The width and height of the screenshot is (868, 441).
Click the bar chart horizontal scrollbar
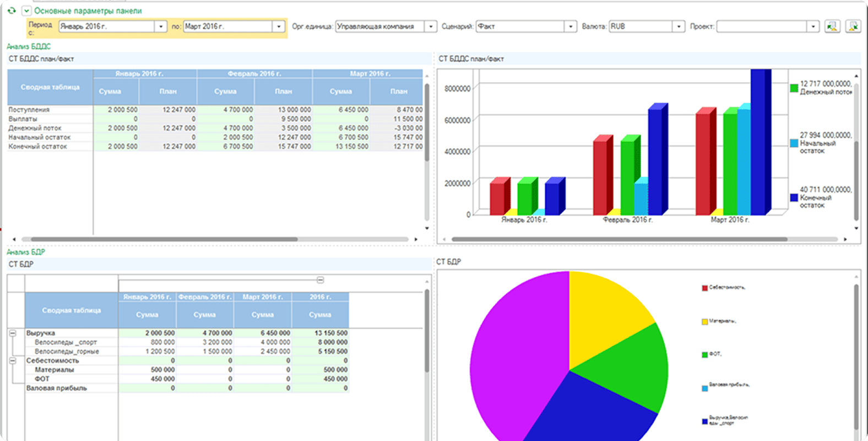pyautogui.click(x=619, y=239)
